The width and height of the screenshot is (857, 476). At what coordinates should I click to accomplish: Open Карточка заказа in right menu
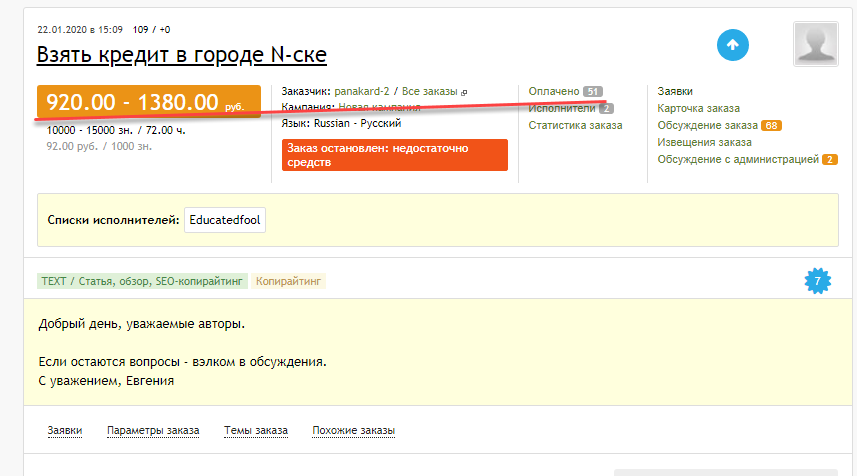click(698, 108)
